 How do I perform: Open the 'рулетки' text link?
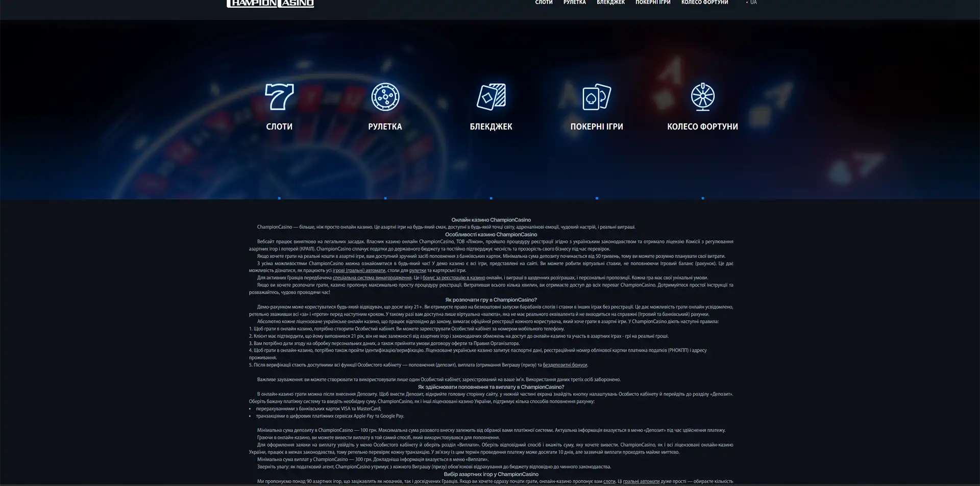tap(417, 271)
